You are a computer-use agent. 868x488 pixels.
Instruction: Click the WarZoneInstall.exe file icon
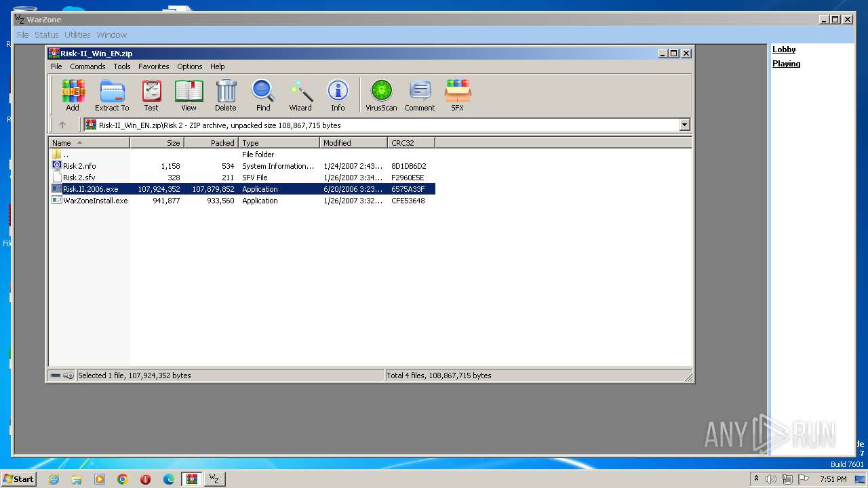pyautogui.click(x=57, y=201)
